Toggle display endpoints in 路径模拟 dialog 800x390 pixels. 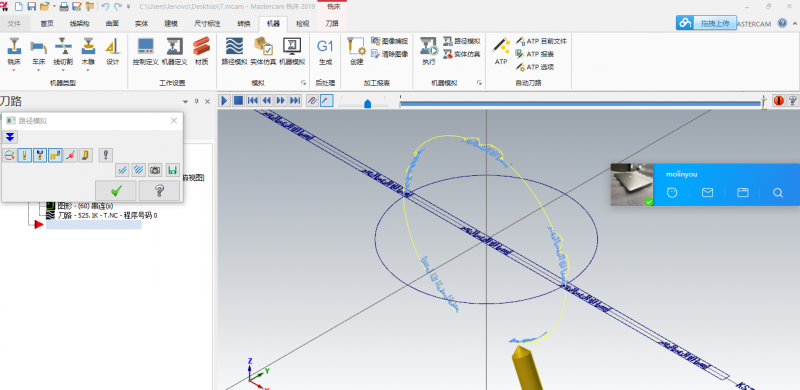point(71,155)
